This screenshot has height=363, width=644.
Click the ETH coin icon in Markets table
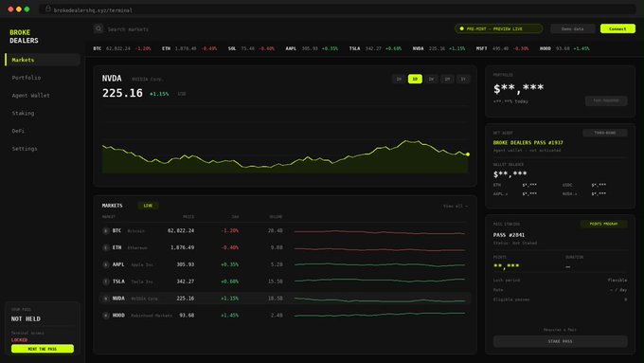click(105, 248)
